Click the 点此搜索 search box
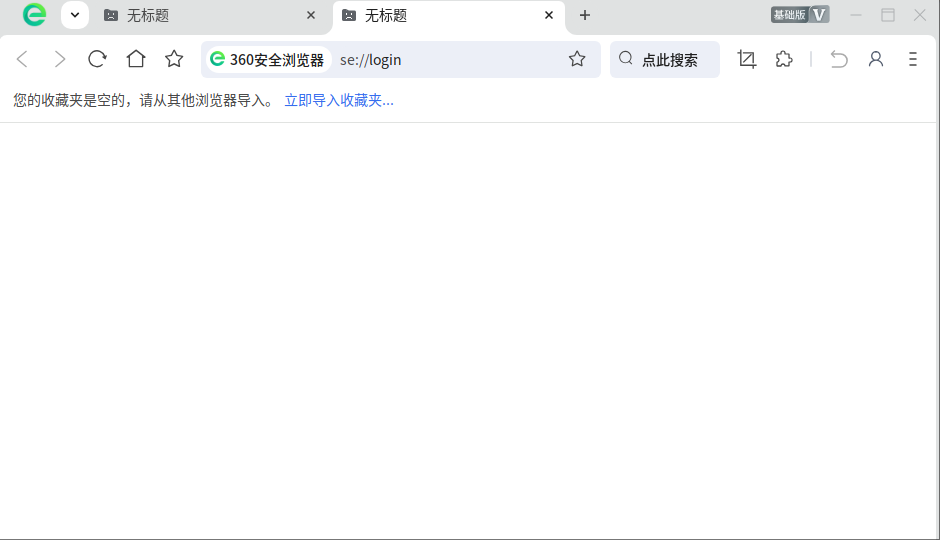The height and width of the screenshot is (540, 940). point(664,59)
